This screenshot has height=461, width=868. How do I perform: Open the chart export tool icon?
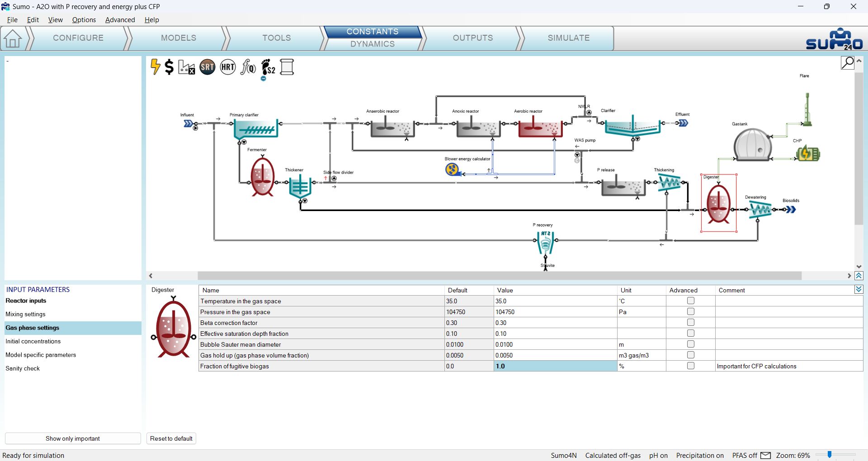click(187, 67)
